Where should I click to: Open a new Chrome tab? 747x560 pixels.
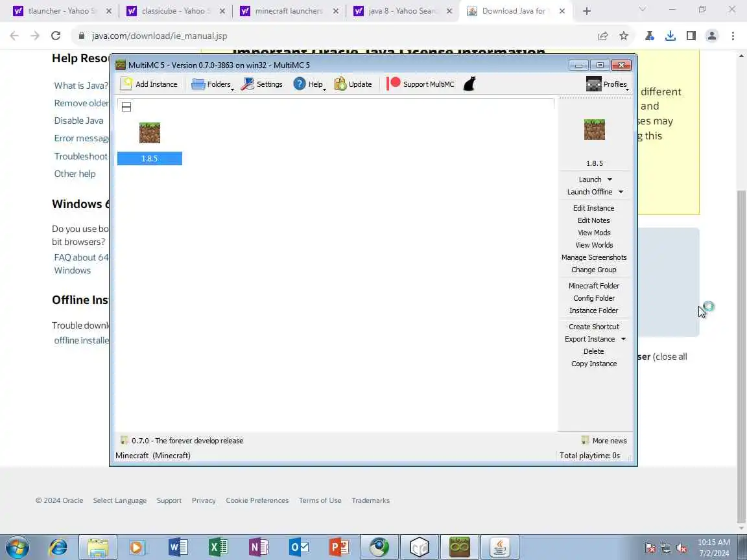tap(587, 11)
